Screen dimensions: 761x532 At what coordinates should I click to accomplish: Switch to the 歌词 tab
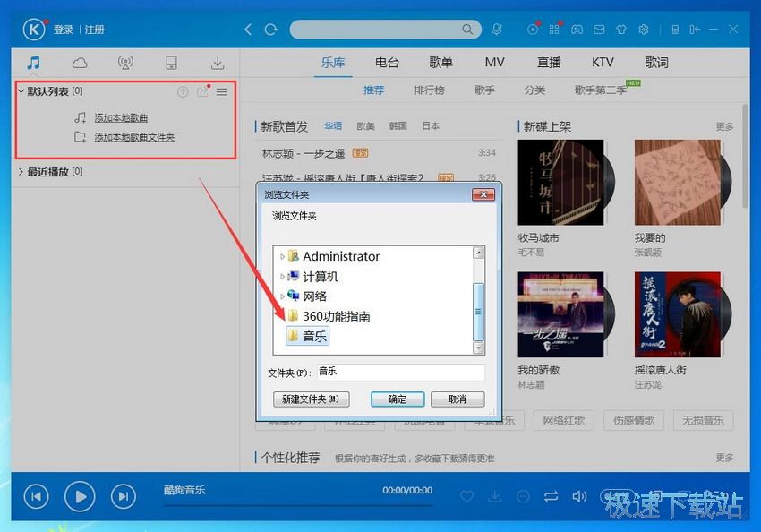point(656,63)
